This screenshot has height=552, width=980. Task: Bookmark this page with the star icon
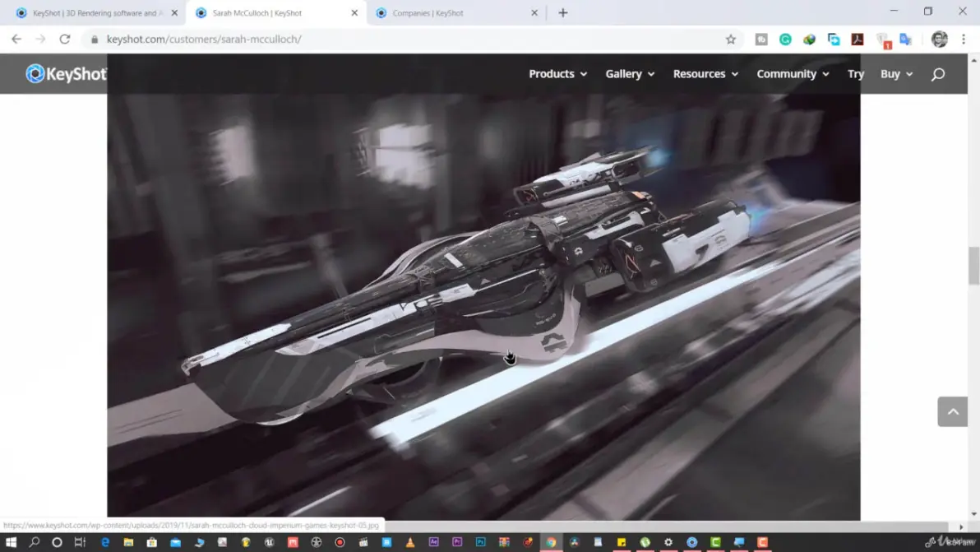[731, 39]
